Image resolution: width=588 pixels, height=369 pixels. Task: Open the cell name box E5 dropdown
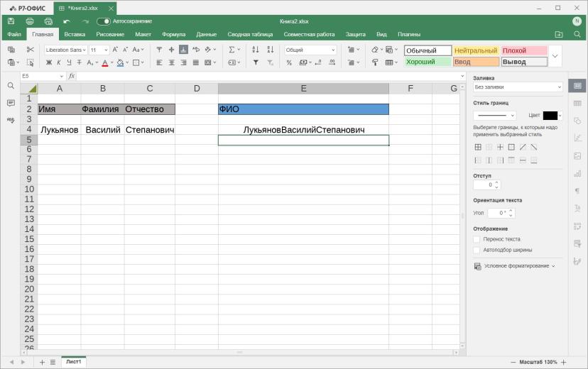62,77
